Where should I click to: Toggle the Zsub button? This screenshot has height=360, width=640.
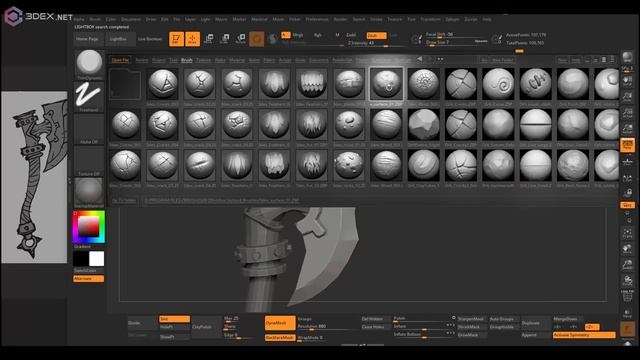tap(376, 36)
